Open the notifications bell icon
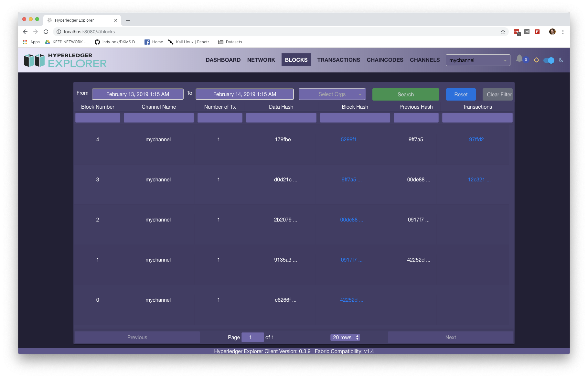588x378 pixels. point(519,59)
